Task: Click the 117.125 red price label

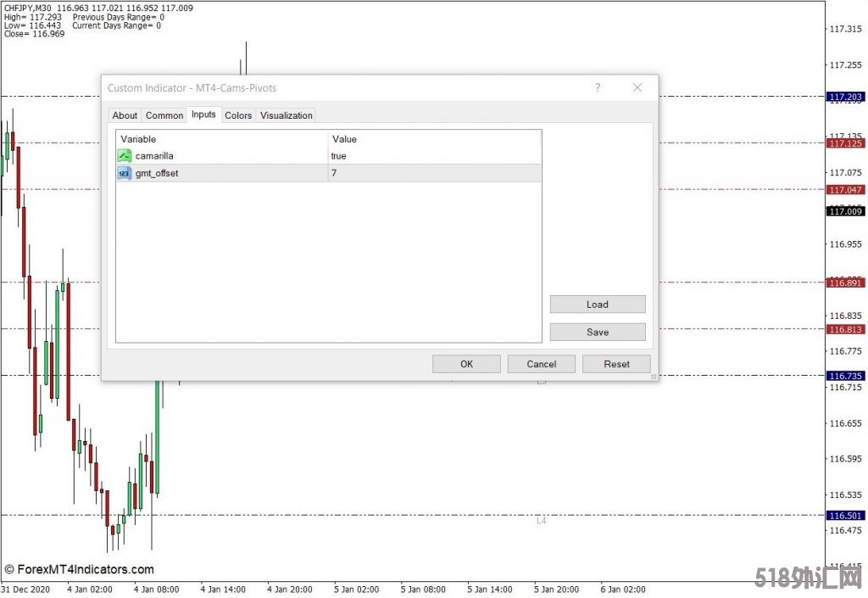Action: (x=845, y=143)
